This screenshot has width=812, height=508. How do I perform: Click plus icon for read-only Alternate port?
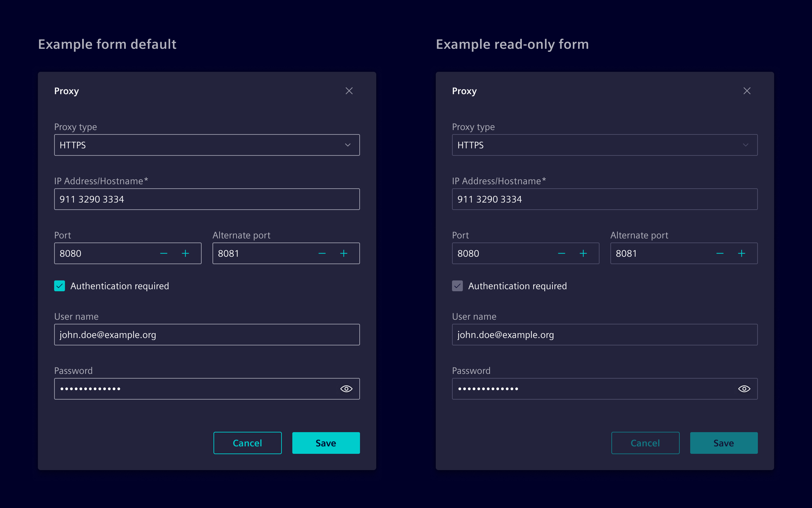(741, 253)
